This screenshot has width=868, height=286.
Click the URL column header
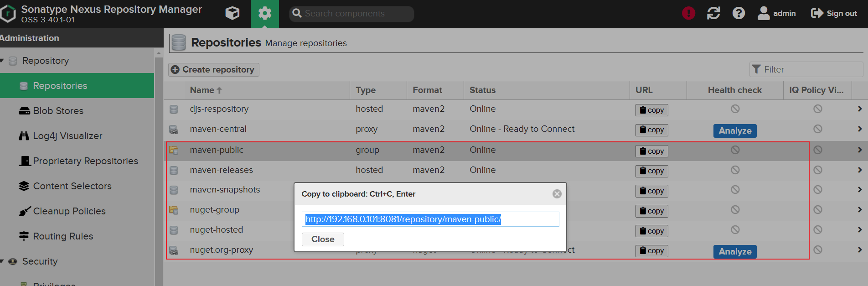point(658,90)
